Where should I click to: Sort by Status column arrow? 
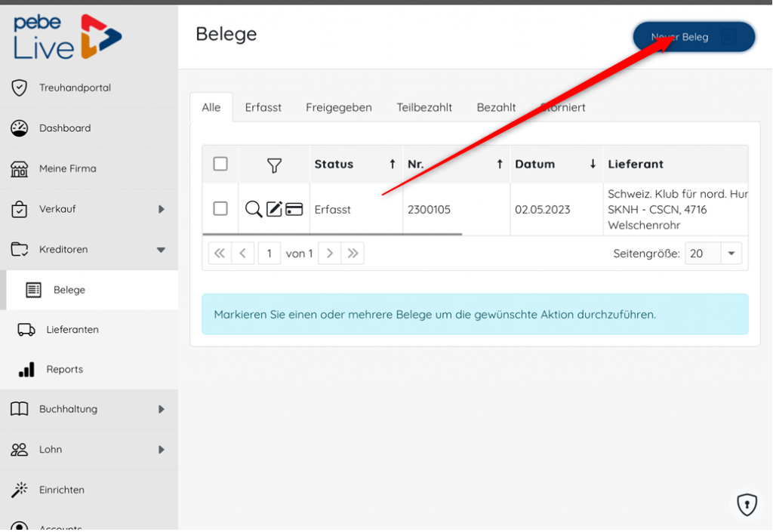[x=393, y=164]
